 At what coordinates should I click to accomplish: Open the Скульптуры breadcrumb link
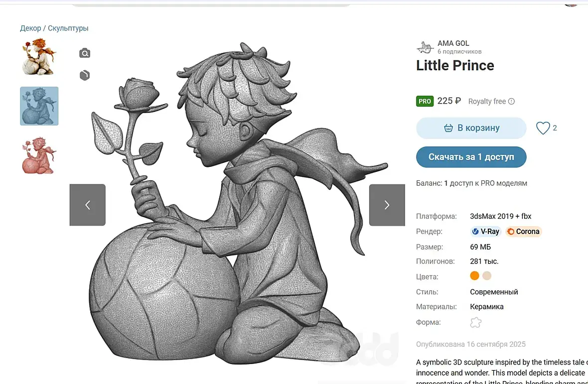tap(68, 28)
